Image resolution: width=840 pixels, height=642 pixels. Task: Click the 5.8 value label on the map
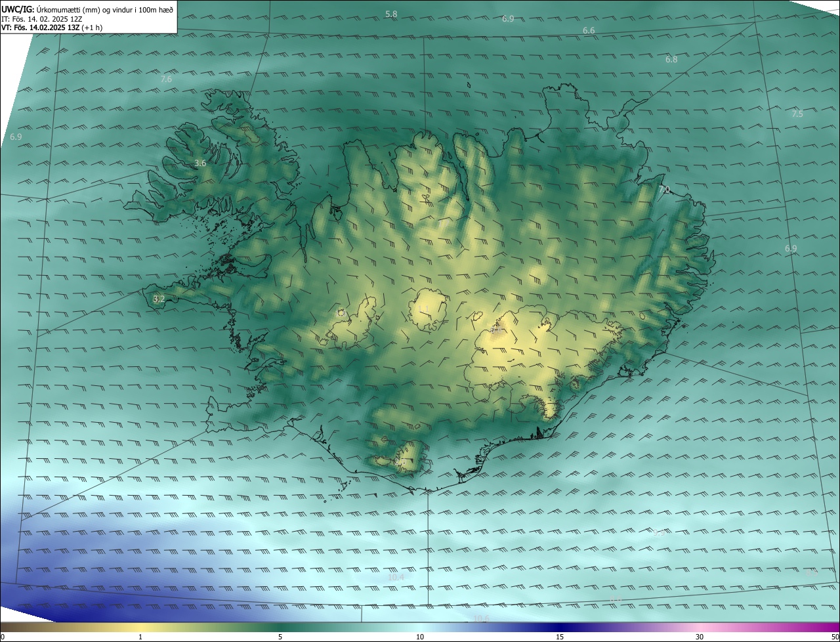pyautogui.click(x=391, y=14)
